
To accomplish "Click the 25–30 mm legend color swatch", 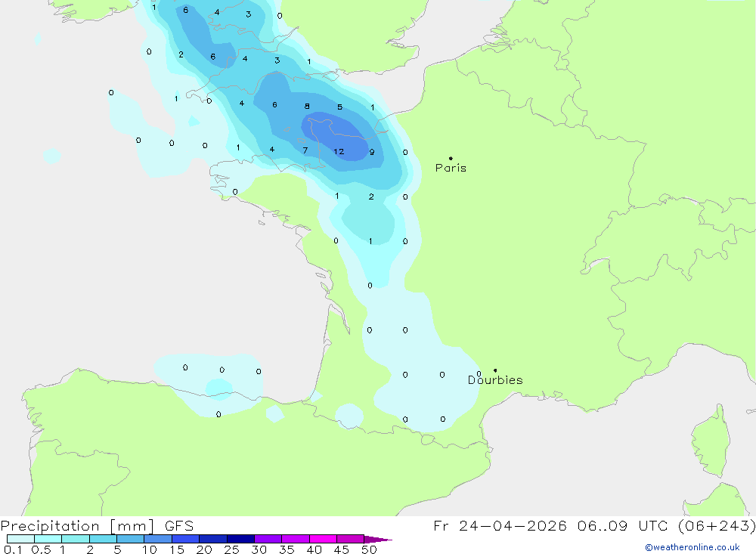I will pos(240,539).
